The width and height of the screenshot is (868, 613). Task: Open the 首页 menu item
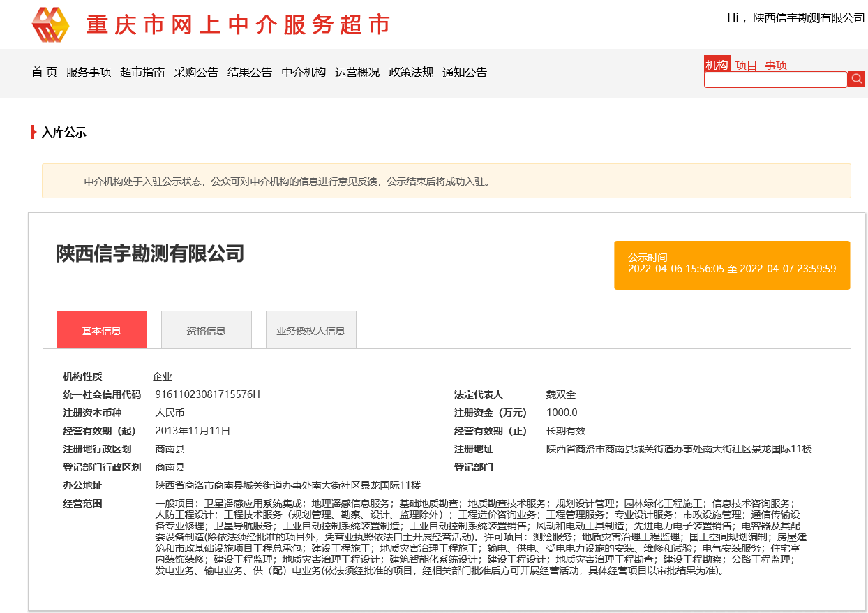pos(43,72)
